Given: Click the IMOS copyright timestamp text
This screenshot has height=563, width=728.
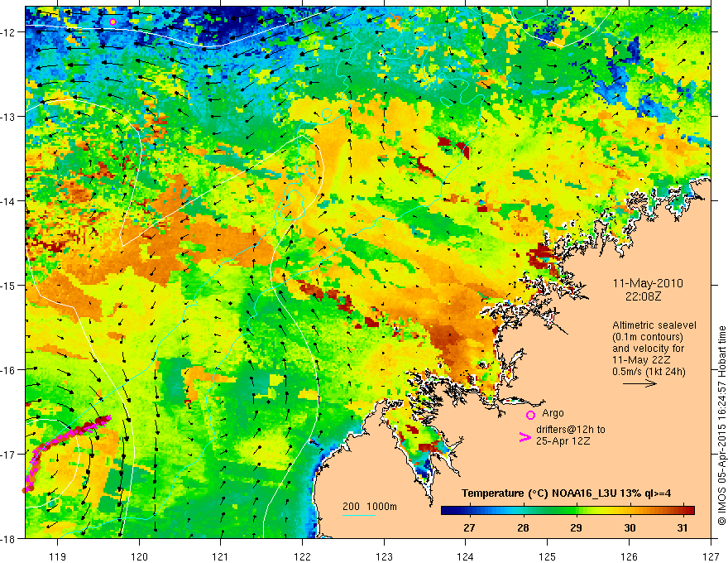Looking at the screenshot, I should click(721, 426).
